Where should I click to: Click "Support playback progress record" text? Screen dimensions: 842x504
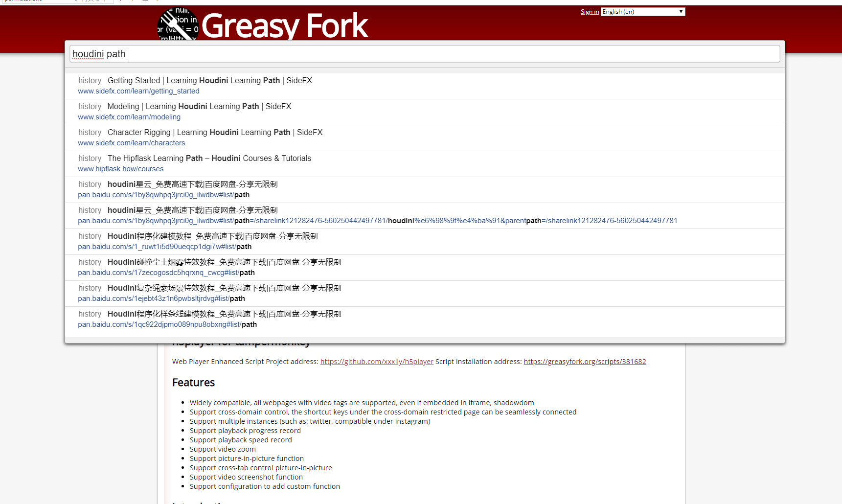point(245,431)
